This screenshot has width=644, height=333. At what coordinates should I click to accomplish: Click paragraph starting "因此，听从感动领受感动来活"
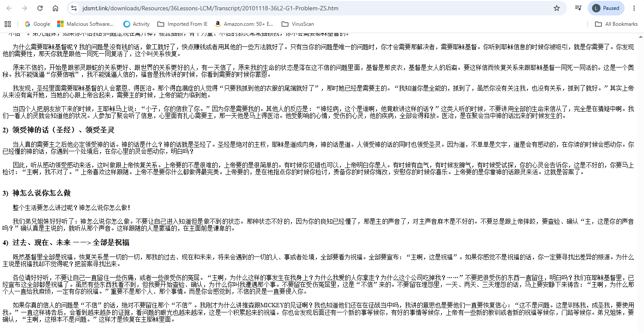pyautogui.click(x=318, y=168)
